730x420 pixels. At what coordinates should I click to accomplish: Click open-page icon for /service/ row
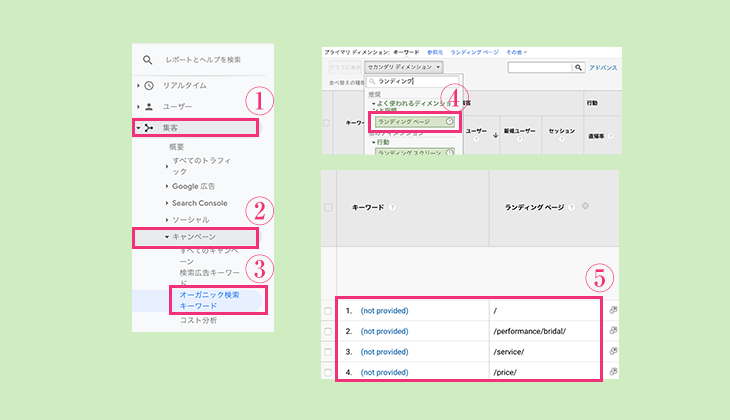click(613, 351)
